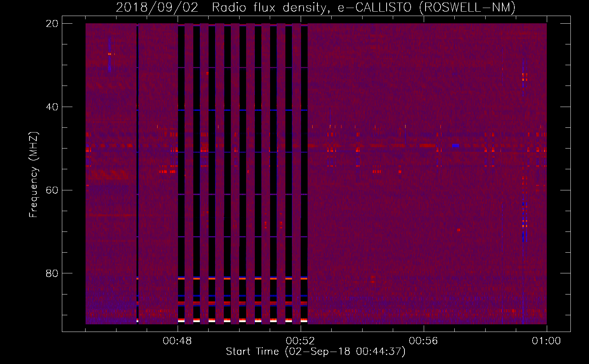Viewport: 589px width, 364px height.
Task: Click the 20 MHz frequency tick label
Action: pos(52,24)
